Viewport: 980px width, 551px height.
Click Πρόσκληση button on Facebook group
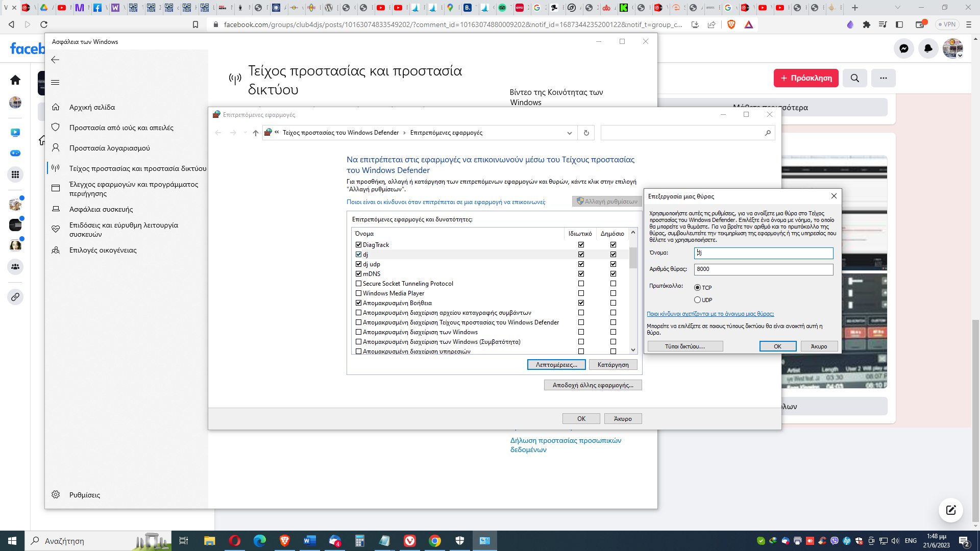pyautogui.click(x=805, y=78)
